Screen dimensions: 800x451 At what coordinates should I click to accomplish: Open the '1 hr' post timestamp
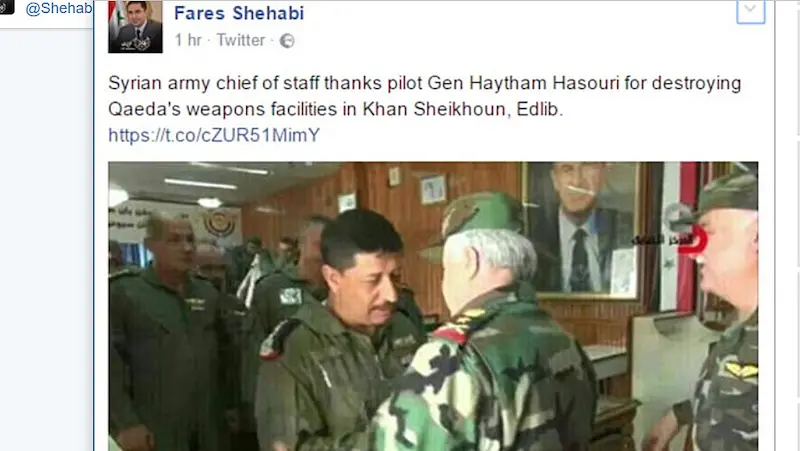pyautogui.click(x=188, y=40)
